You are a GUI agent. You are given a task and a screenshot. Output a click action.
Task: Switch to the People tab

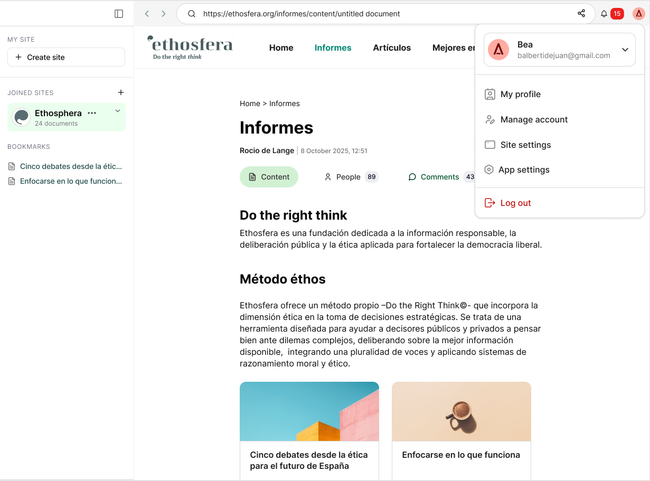pyautogui.click(x=348, y=177)
